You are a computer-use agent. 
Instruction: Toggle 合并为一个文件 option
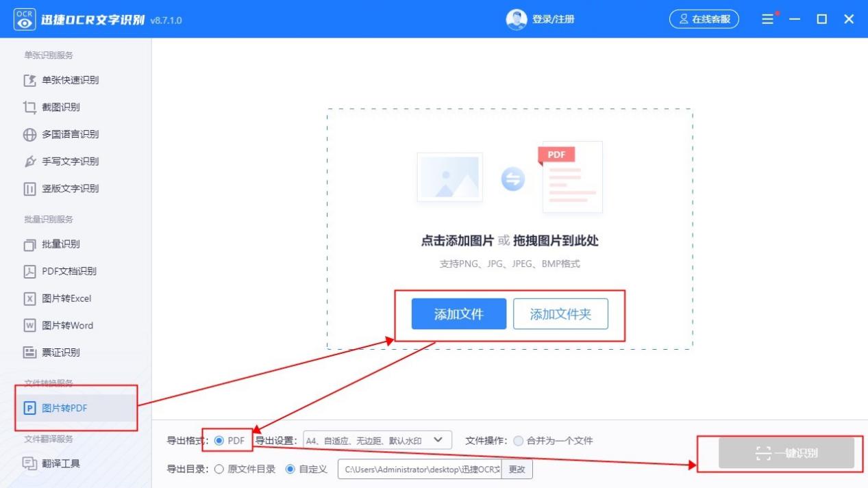click(518, 441)
